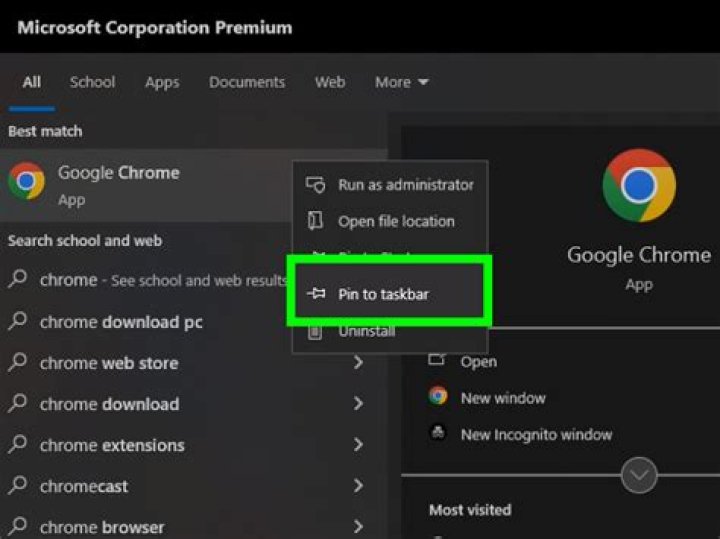Open the Documents search tab

pyautogui.click(x=247, y=82)
